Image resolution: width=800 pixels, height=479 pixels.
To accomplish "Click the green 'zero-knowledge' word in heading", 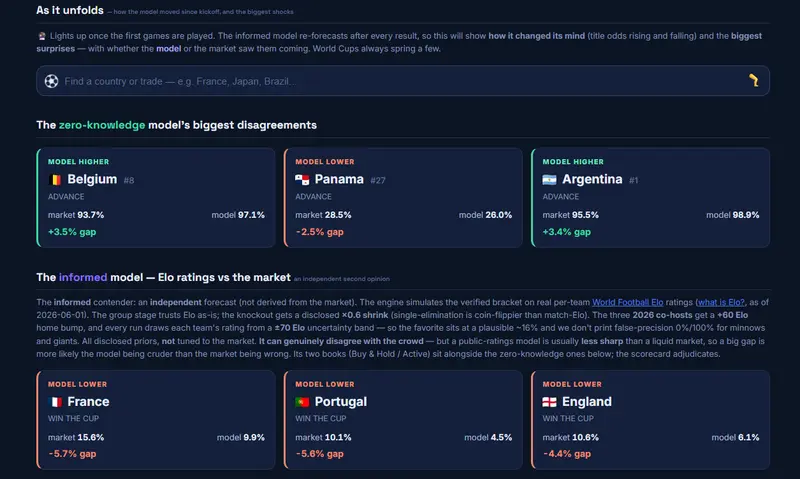I will [x=102, y=125].
